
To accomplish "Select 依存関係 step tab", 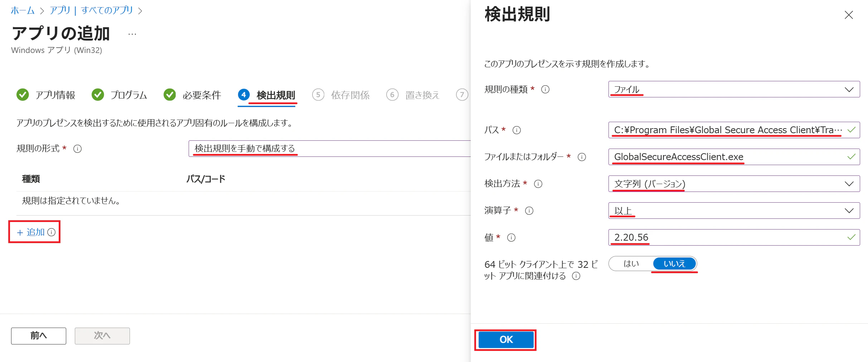I will pos(341,95).
